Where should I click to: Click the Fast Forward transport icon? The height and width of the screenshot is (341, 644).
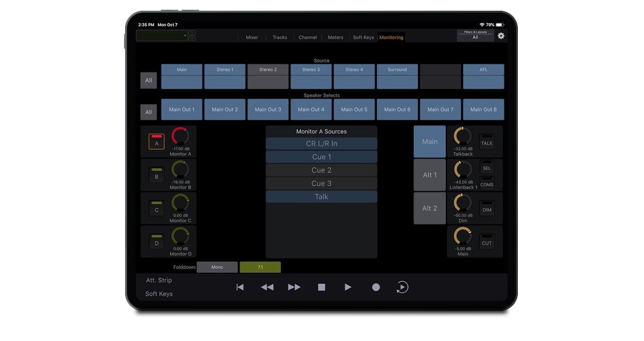[294, 287]
